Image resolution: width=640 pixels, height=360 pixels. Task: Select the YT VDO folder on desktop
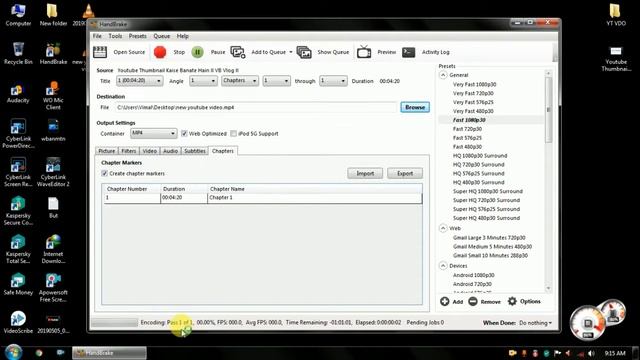point(616,15)
